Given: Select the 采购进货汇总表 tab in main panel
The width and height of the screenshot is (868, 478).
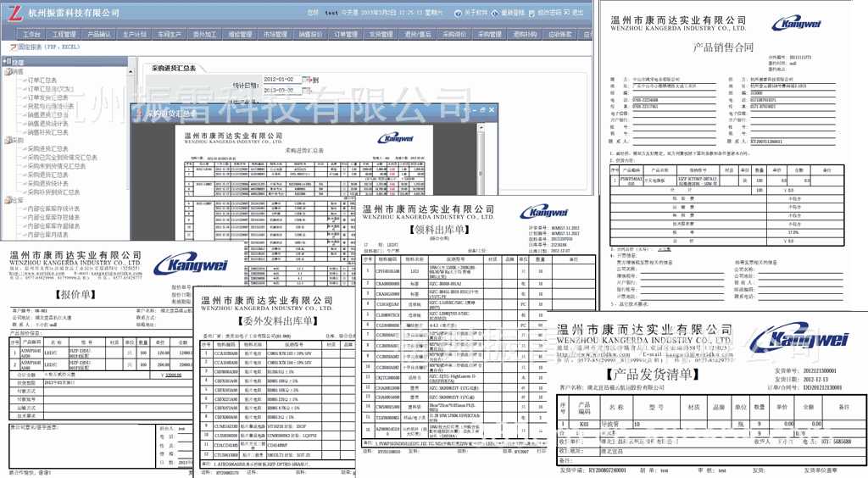Looking at the screenshot, I should pos(173,68).
